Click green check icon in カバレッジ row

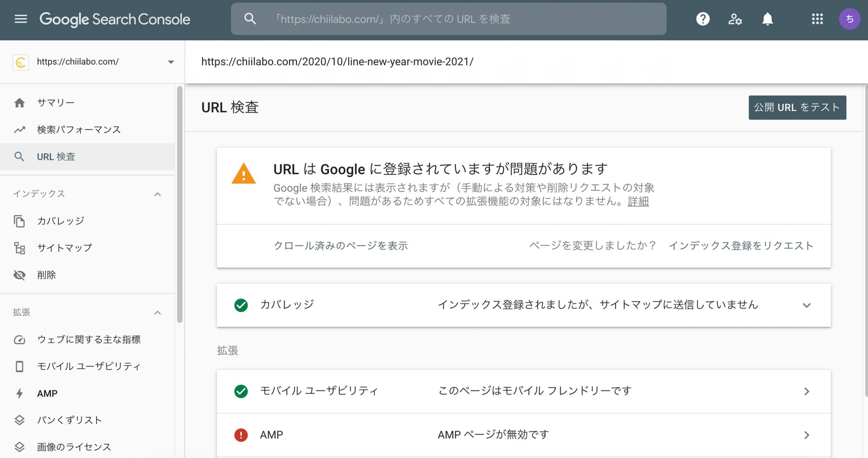[x=241, y=305]
